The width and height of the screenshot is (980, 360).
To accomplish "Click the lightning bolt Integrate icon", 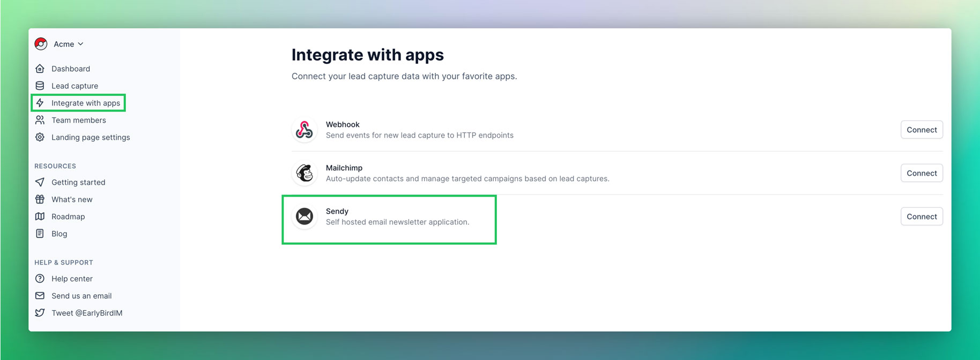I will pyautogui.click(x=40, y=103).
